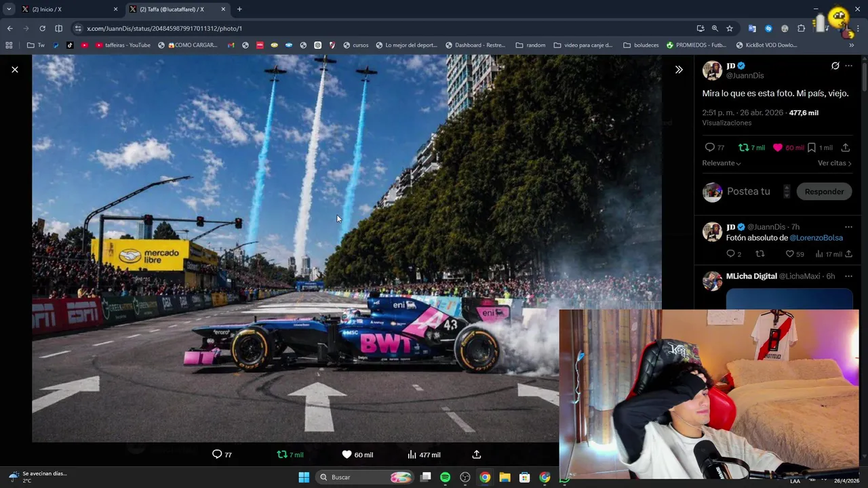Toggle the bookmark showing 1 mil
This screenshot has width=868, height=488.
click(x=811, y=147)
